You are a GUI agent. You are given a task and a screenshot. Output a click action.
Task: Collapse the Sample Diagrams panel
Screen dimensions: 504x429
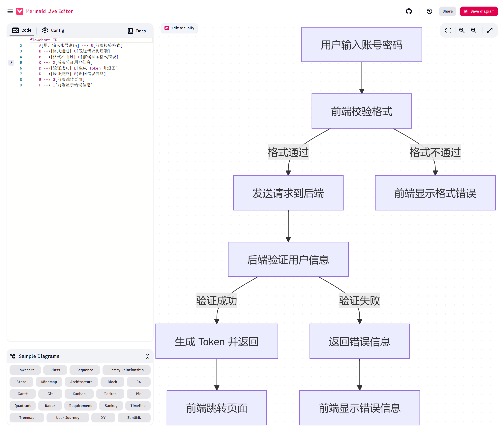point(148,356)
